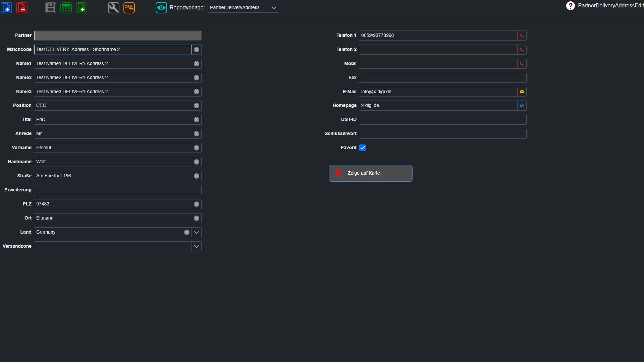Clear the Name2 field
Viewport: 644px width, 362px height.
click(x=197, y=78)
